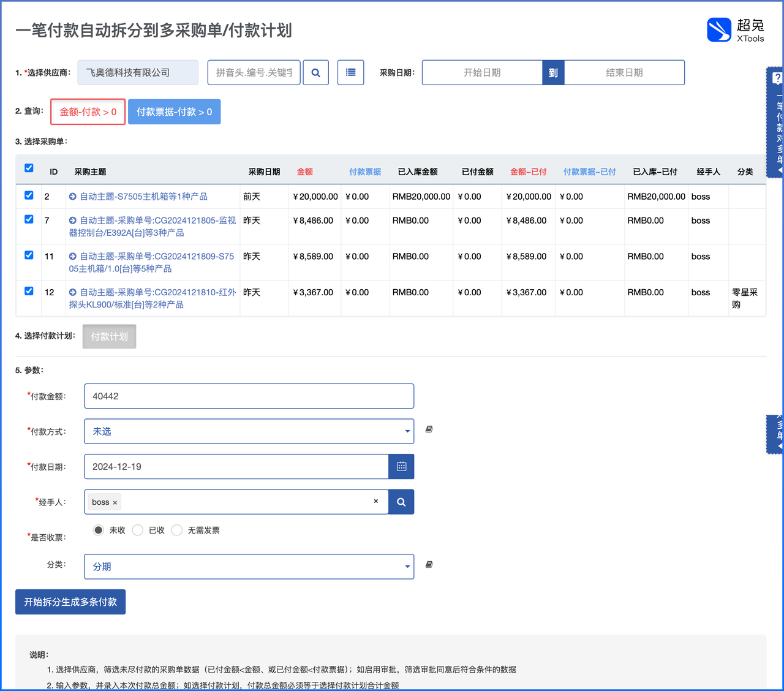Click the supplier search magnifier icon
The width and height of the screenshot is (784, 691).
[316, 72]
